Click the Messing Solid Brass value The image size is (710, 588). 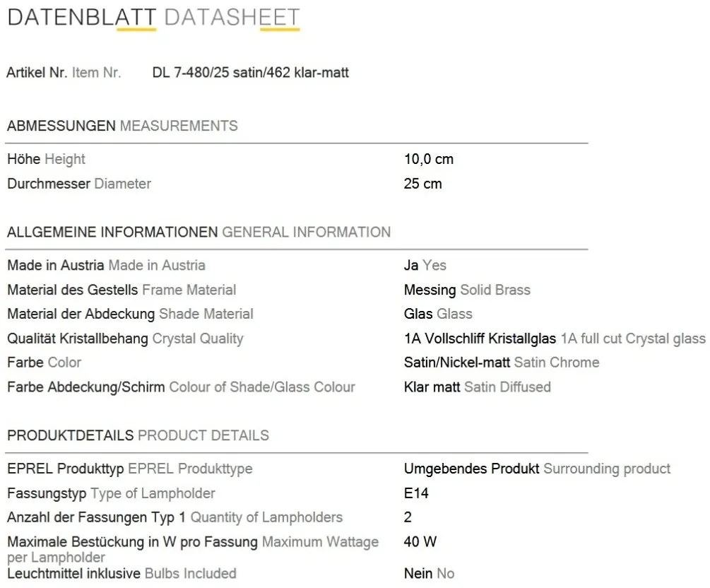click(466, 290)
